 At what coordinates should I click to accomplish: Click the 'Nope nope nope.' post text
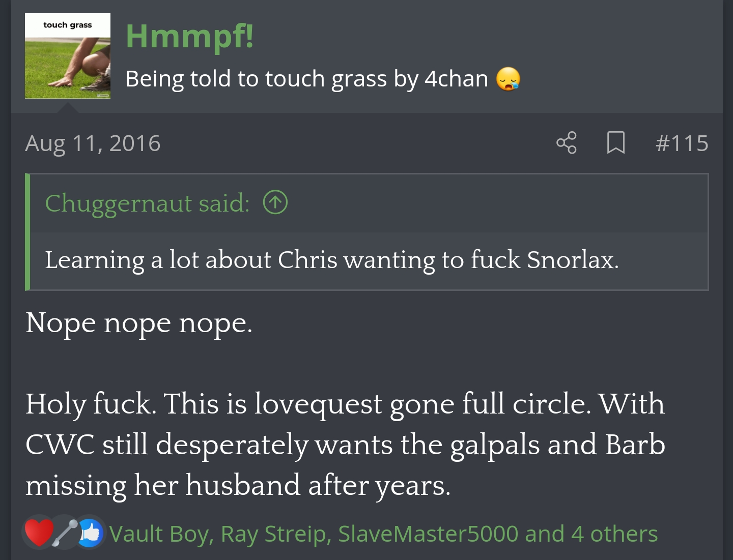tap(139, 323)
